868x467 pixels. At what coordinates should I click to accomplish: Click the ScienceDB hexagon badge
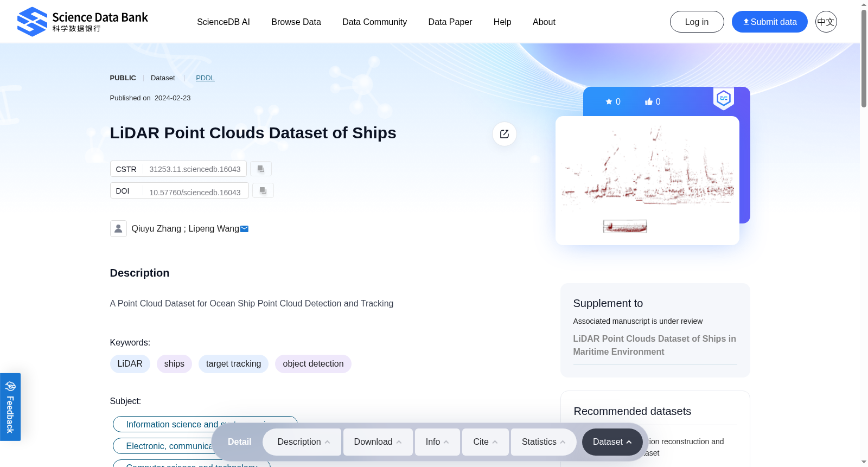tap(724, 99)
